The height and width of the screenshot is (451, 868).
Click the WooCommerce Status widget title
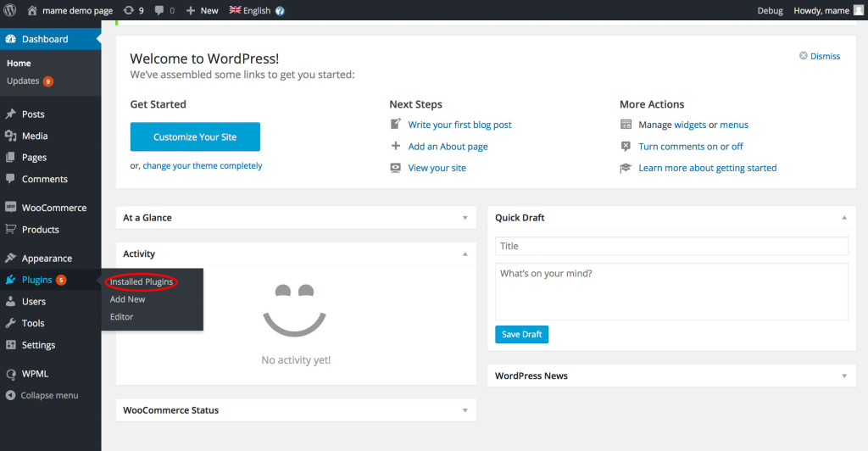170,410
